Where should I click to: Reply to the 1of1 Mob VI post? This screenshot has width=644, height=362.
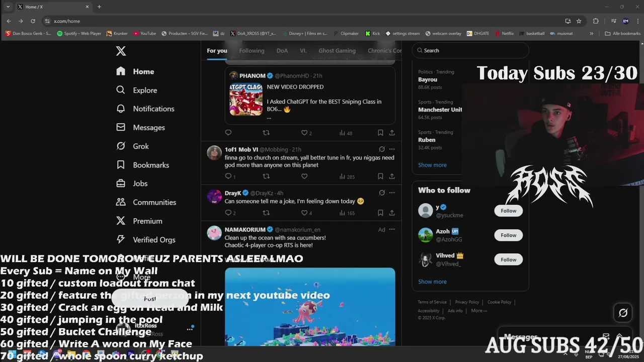click(x=230, y=176)
